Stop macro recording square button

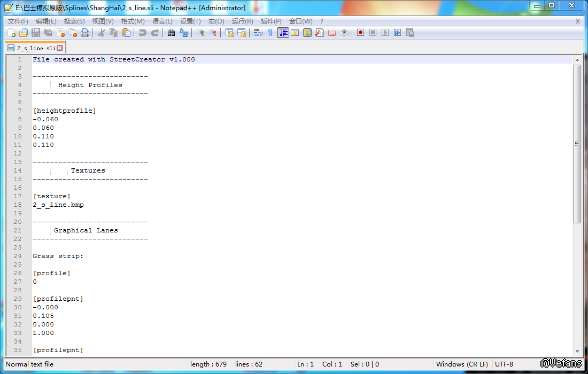click(x=373, y=33)
